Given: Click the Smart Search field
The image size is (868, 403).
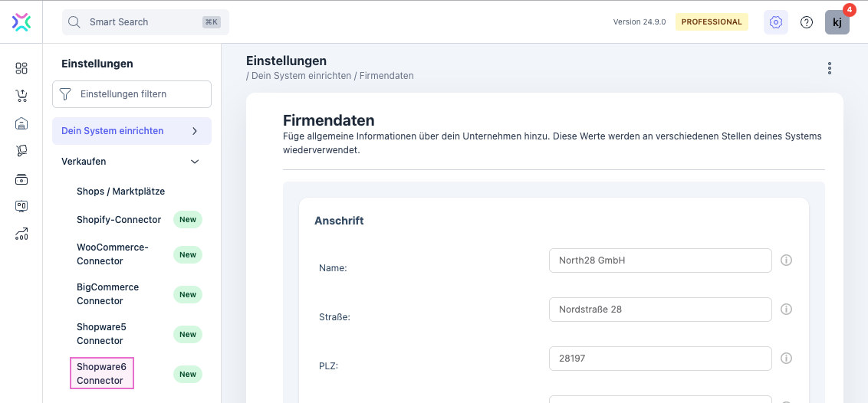Looking at the screenshot, I should pos(145,22).
